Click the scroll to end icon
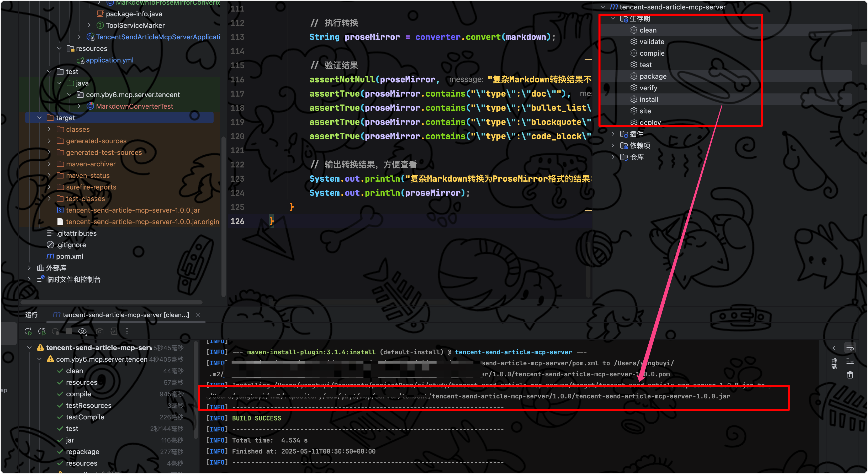The height and width of the screenshot is (474, 868). 850,361
